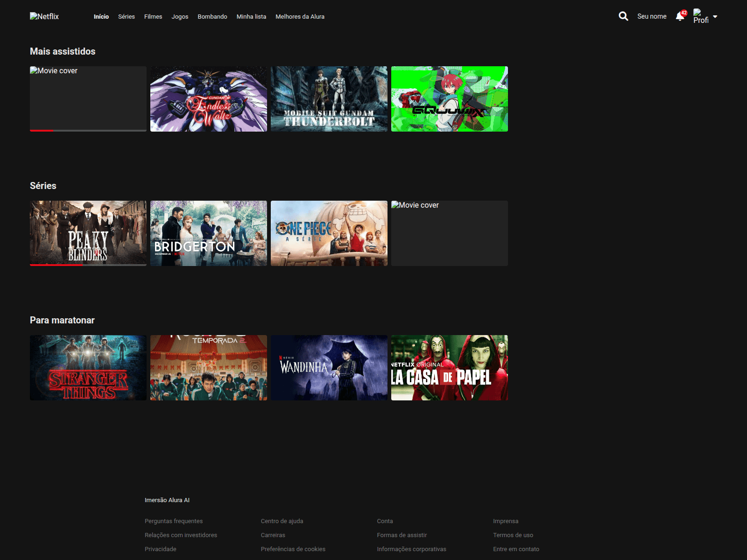The image size is (747, 560).
Task: Open Informações corporativas link
Action: point(412,549)
